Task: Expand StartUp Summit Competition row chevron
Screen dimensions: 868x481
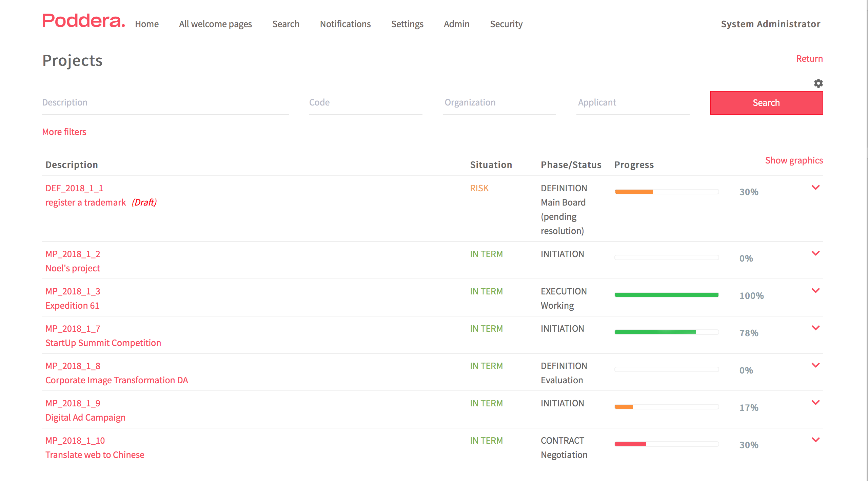Action: pos(815,328)
